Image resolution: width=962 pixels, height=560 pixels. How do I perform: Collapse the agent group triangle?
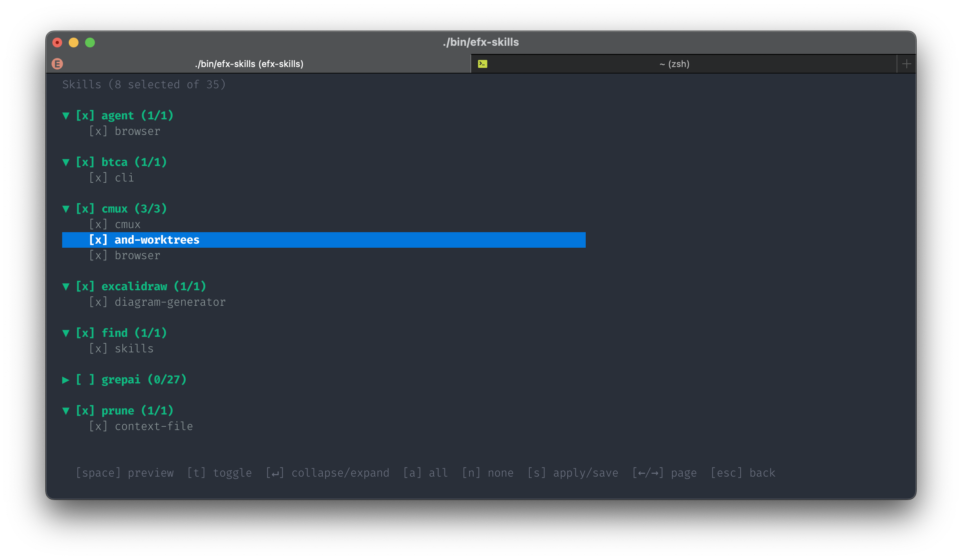tap(66, 116)
